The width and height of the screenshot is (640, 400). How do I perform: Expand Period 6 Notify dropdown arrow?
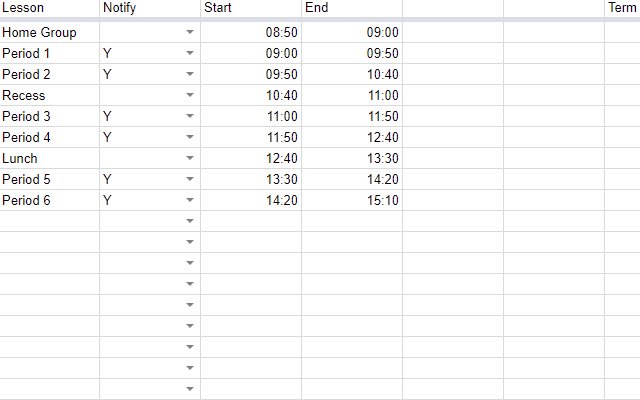(x=190, y=200)
